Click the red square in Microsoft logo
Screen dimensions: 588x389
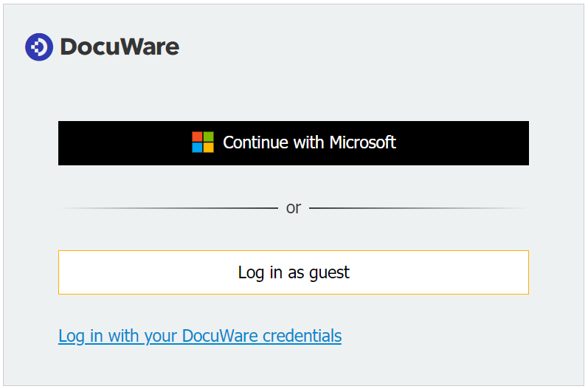click(x=198, y=137)
